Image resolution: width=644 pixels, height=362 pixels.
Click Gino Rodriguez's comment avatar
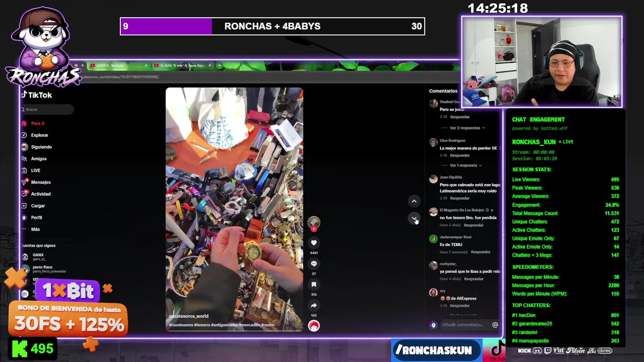coord(433,142)
